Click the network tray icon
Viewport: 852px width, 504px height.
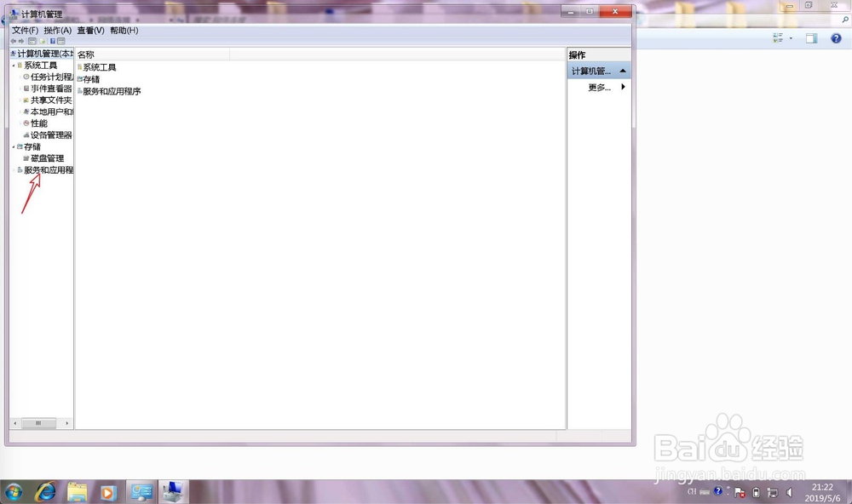[773, 493]
